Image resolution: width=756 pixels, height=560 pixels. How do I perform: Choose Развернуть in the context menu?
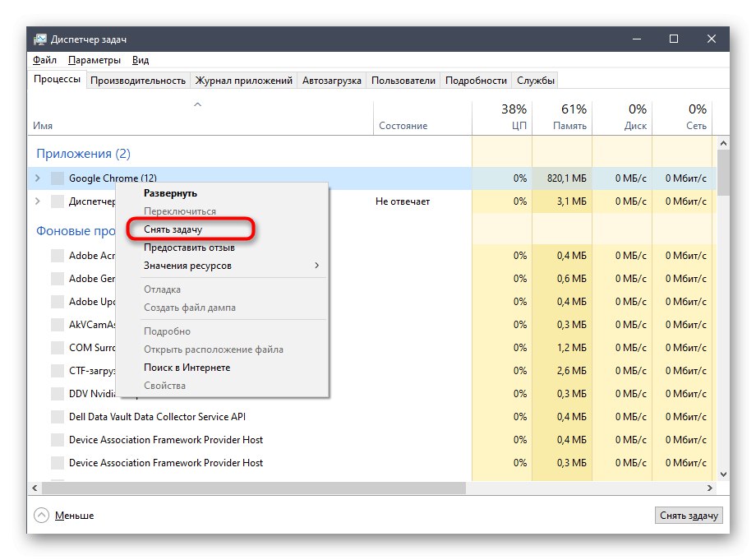pos(171,193)
